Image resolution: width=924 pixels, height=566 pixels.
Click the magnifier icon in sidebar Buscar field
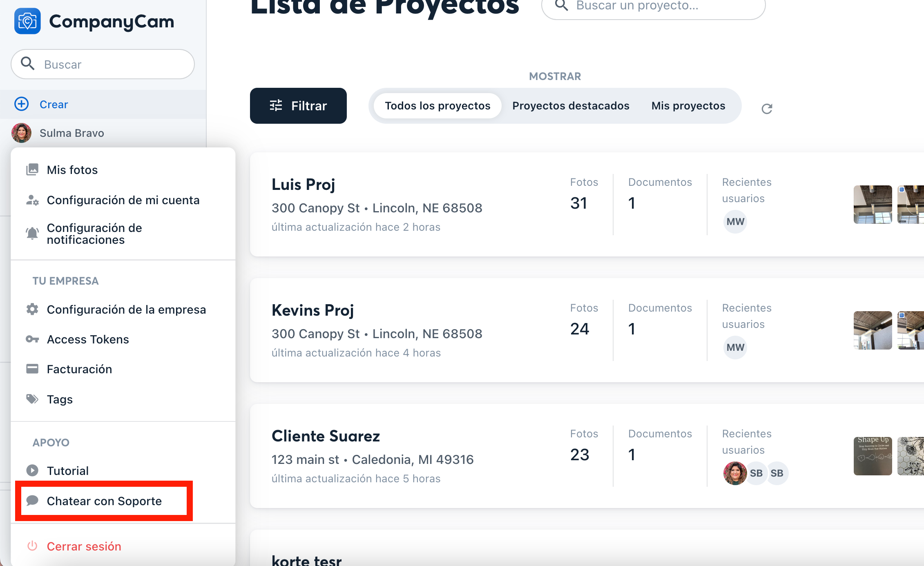click(27, 64)
